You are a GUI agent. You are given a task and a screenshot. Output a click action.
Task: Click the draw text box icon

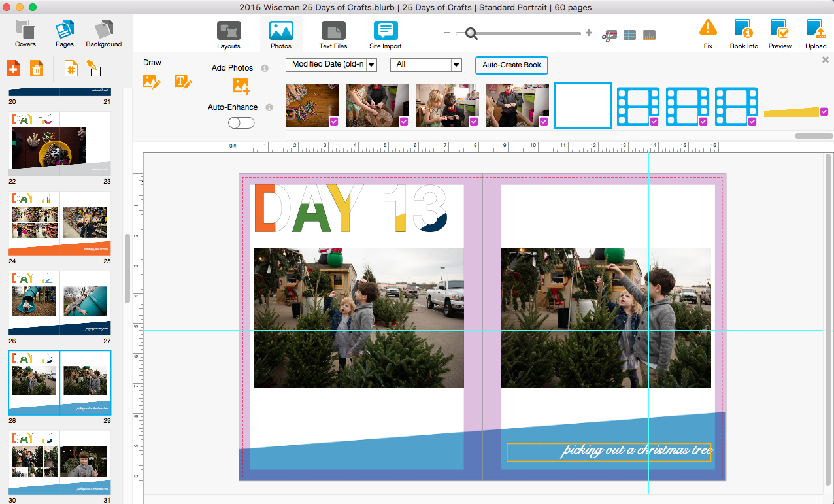[183, 82]
